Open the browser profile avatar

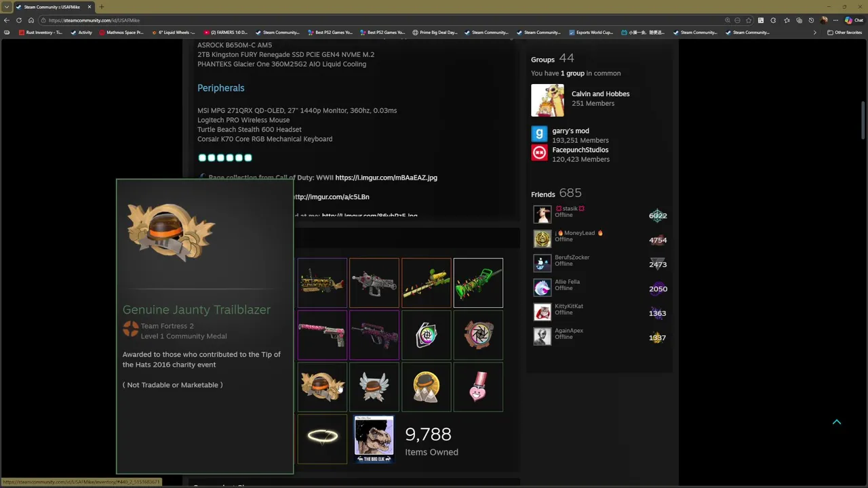click(x=824, y=20)
